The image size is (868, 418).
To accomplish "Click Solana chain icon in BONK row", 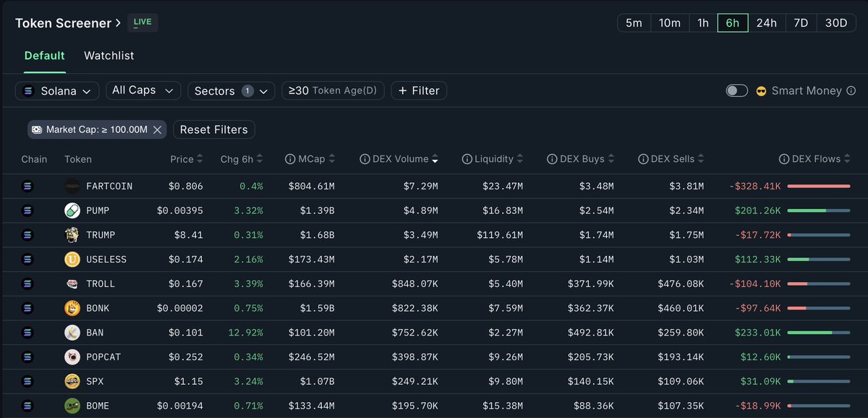I will 28,308.
